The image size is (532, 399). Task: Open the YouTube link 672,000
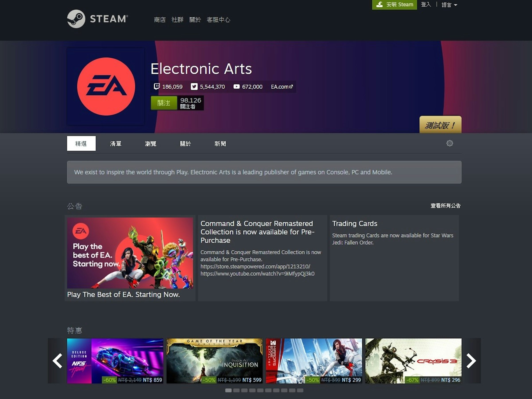pyautogui.click(x=248, y=87)
